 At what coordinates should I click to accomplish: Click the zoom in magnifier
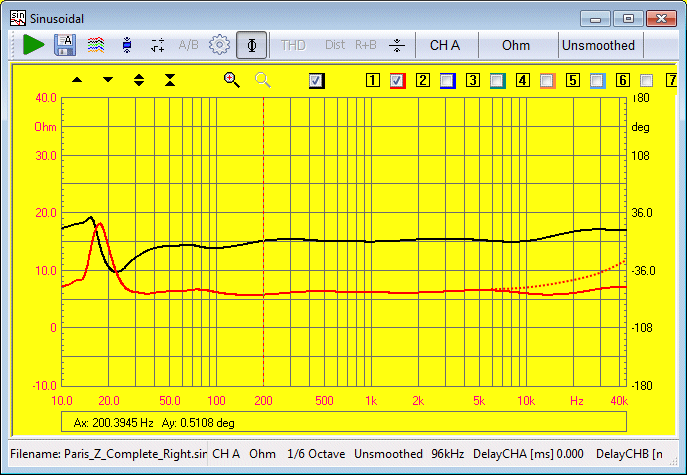tap(232, 80)
